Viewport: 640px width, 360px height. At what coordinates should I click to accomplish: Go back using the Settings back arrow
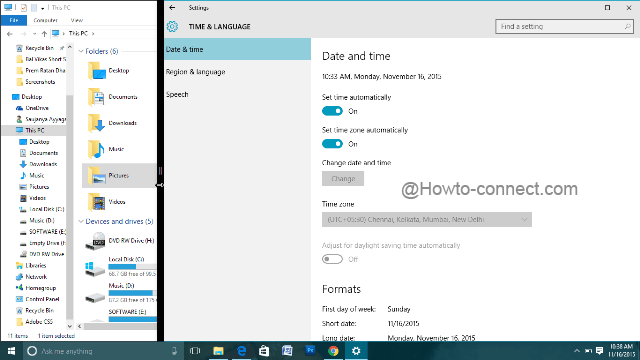172,8
